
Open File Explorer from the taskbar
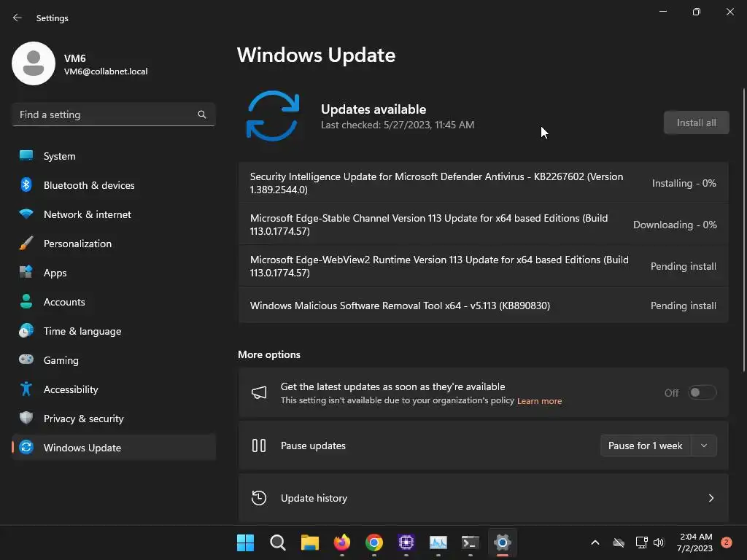(x=309, y=542)
